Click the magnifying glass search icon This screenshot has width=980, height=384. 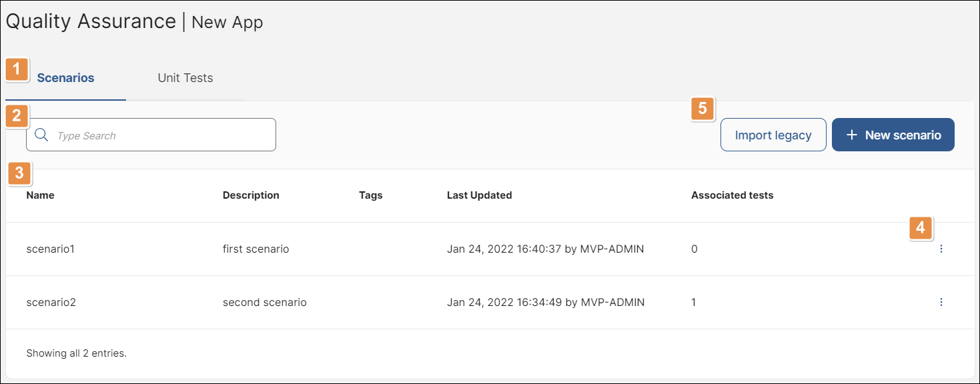(41, 135)
